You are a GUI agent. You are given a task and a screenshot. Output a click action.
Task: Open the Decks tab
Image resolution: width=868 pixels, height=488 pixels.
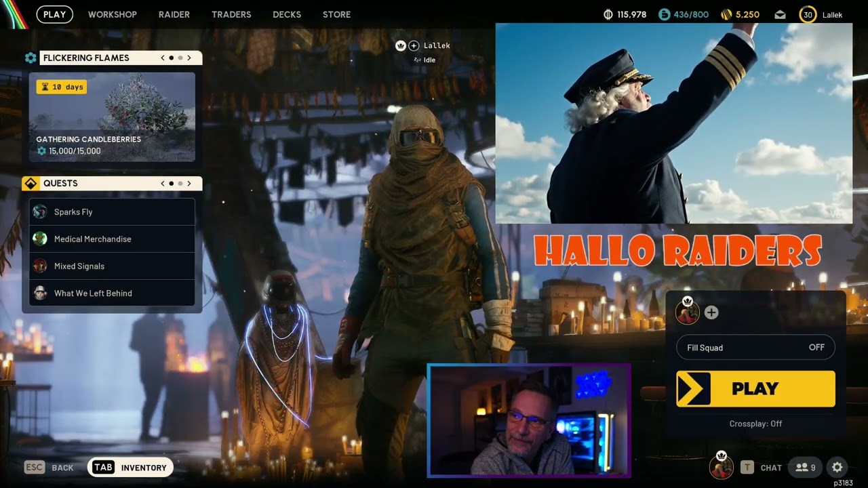[x=287, y=14]
